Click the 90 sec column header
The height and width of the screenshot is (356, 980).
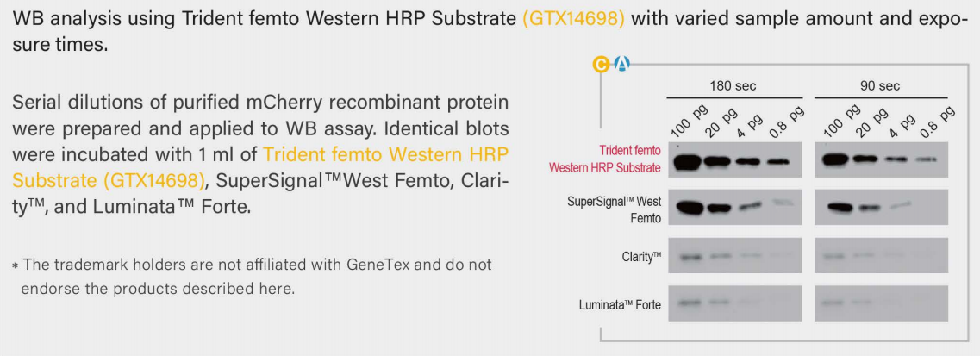(879, 85)
